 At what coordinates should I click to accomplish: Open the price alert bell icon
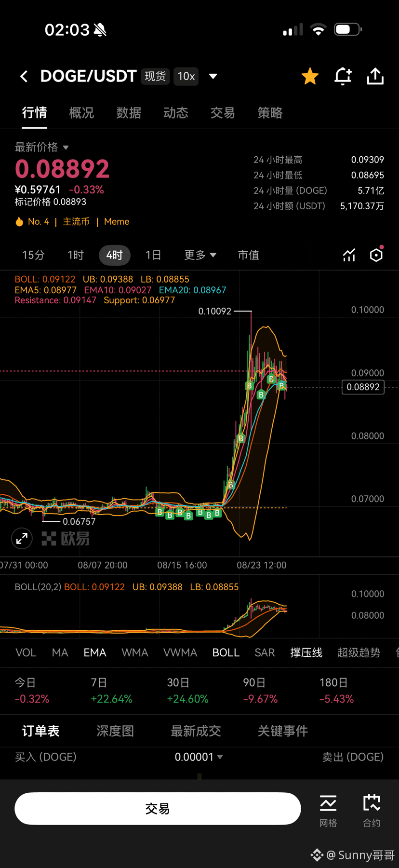point(343,76)
